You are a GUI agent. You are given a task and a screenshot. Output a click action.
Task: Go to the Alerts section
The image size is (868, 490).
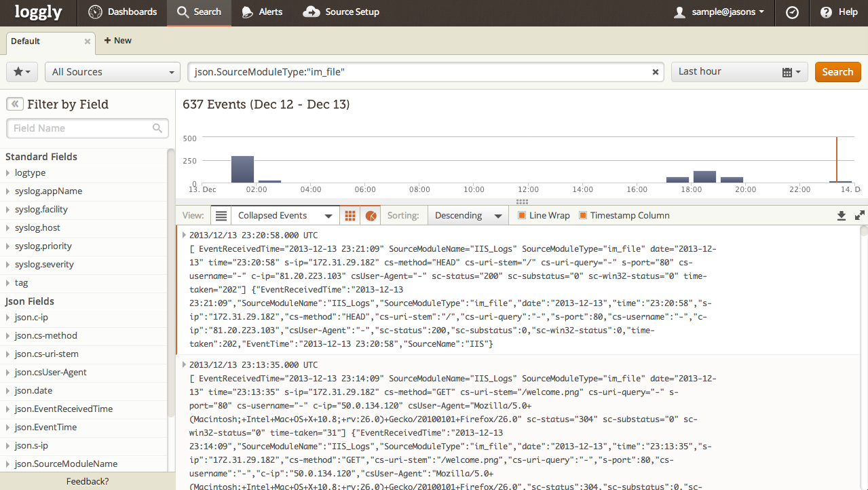click(x=262, y=12)
